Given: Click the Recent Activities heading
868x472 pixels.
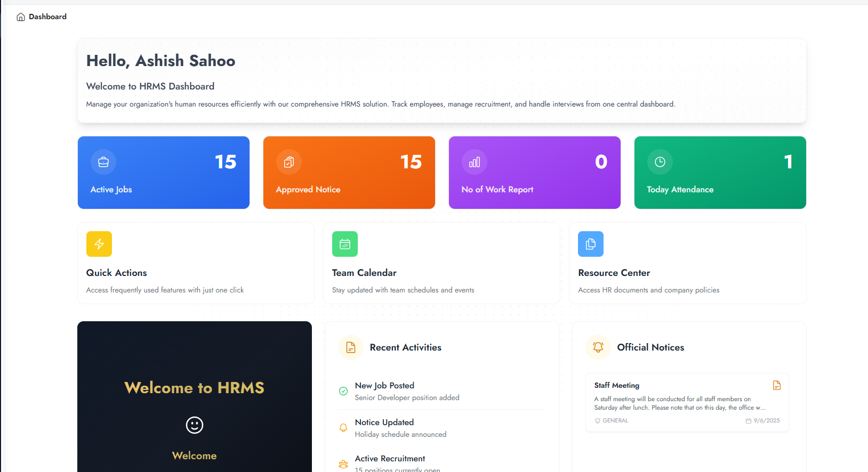Looking at the screenshot, I should 406,347.
